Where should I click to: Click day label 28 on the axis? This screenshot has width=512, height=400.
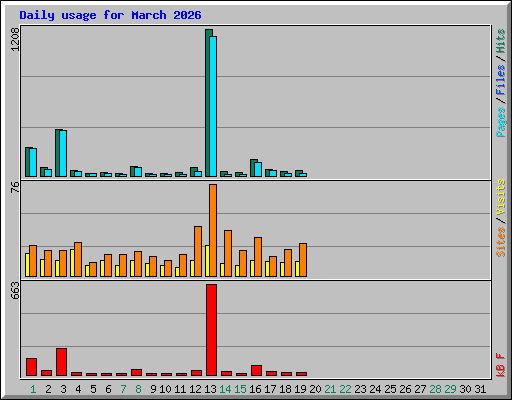point(435,389)
